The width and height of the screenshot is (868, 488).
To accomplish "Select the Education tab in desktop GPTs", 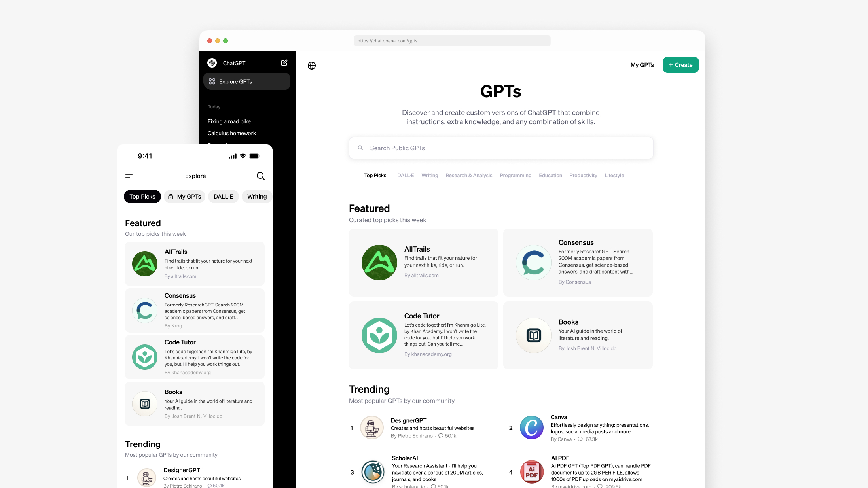I will coord(550,175).
